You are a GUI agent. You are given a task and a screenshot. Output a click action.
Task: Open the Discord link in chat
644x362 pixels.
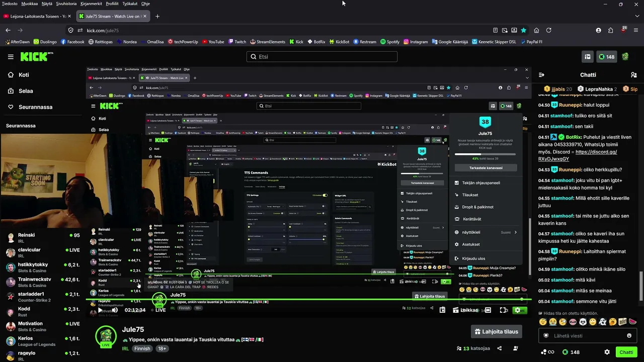(578, 155)
